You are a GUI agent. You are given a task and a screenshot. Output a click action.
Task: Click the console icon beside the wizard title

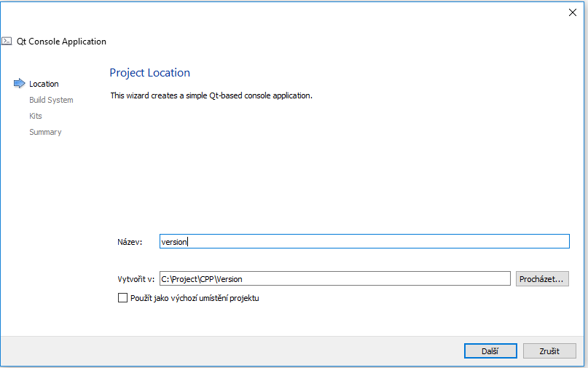pos(7,42)
